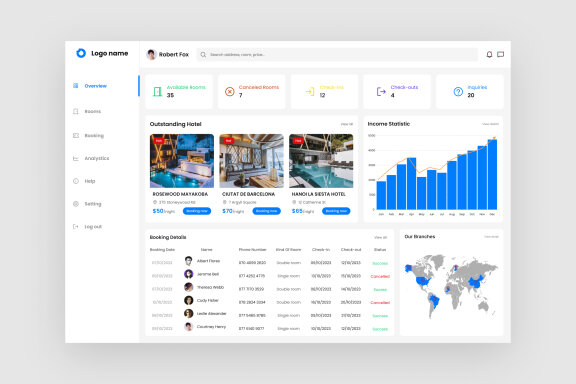This screenshot has height=384, width=576.
Task: Book Ciutat de Barcelona with Booking now
Action: [x=266, y=211]
